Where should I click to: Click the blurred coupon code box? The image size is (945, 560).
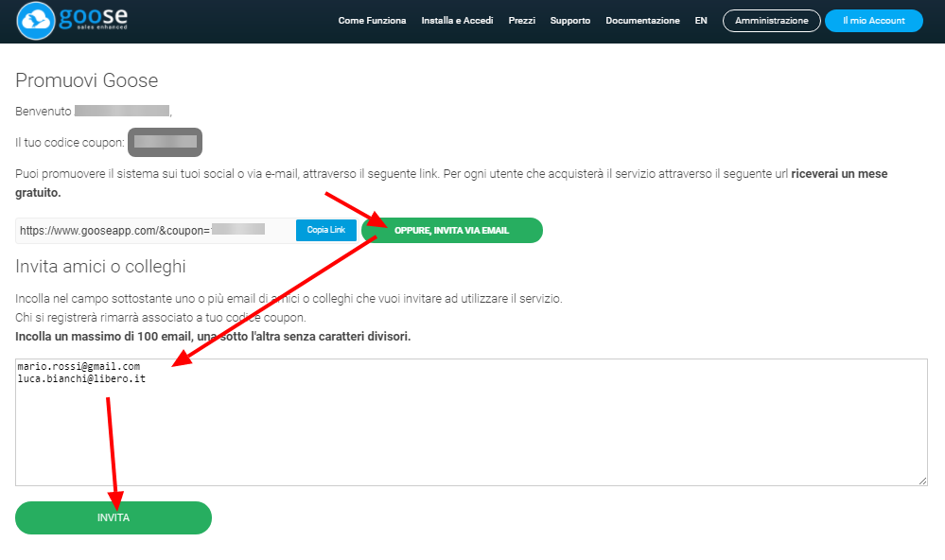[166, 142]
